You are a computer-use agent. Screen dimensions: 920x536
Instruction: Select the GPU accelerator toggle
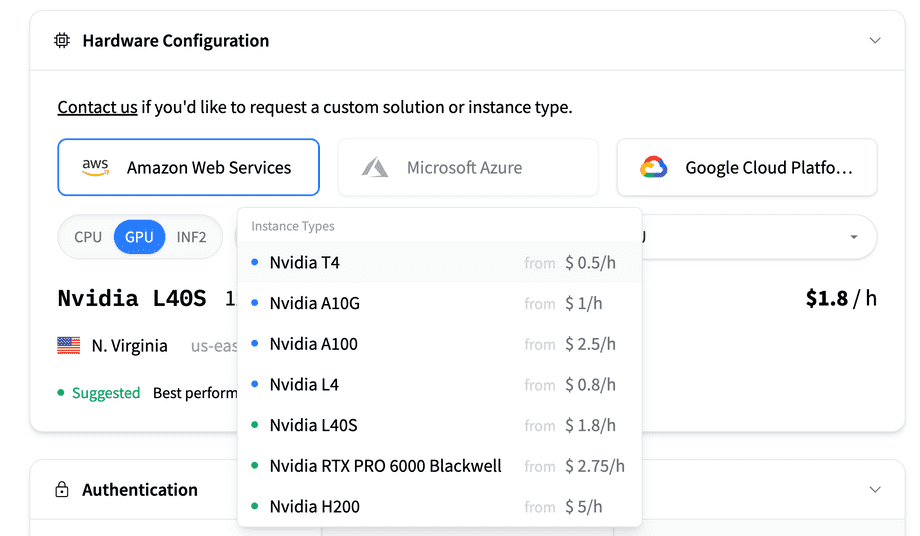(x=139, y=237)
